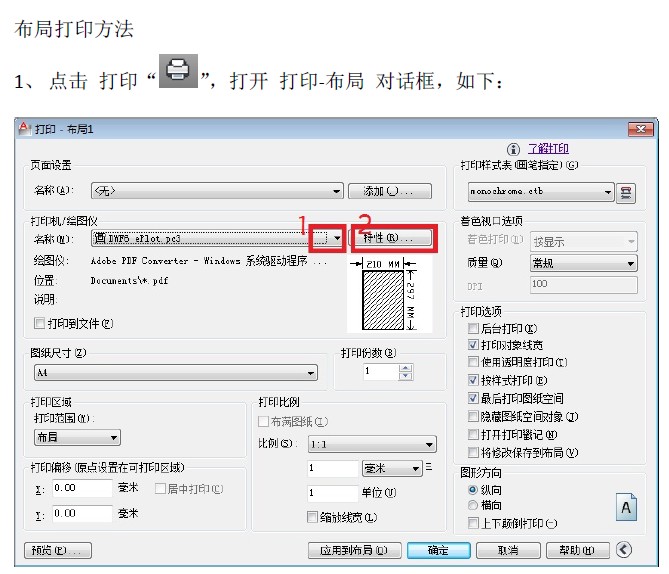The width and height of the screenshot is (669, 574).
Task: Click the scale field left of 毫米
Action: pos(333,469)
